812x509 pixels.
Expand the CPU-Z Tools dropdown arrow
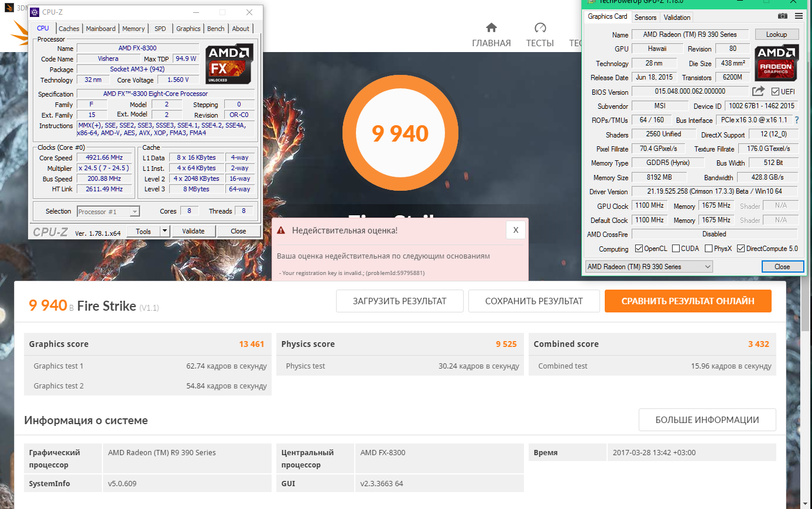point(165,231)
